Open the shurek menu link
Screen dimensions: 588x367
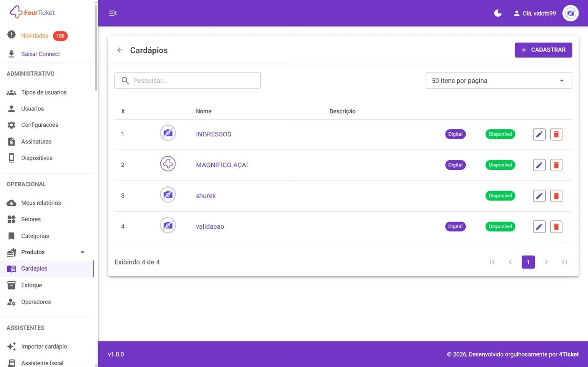point(206,196)
